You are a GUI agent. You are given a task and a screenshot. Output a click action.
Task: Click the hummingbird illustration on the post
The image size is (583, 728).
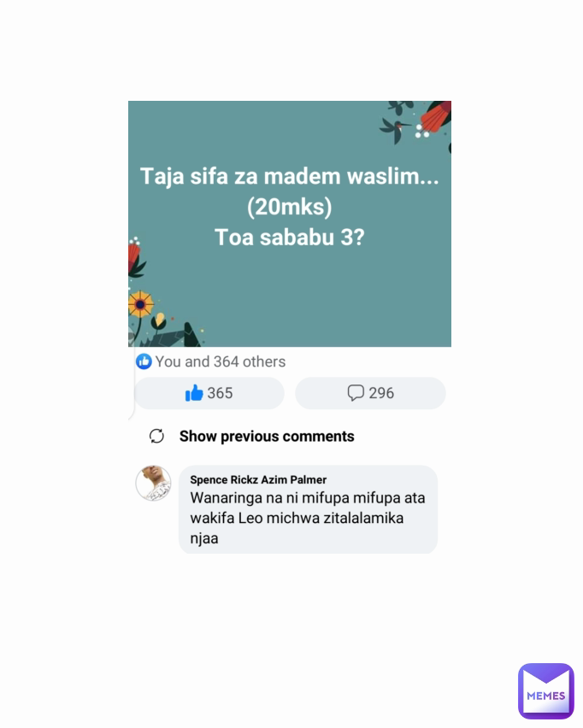(x=395, y=129)
